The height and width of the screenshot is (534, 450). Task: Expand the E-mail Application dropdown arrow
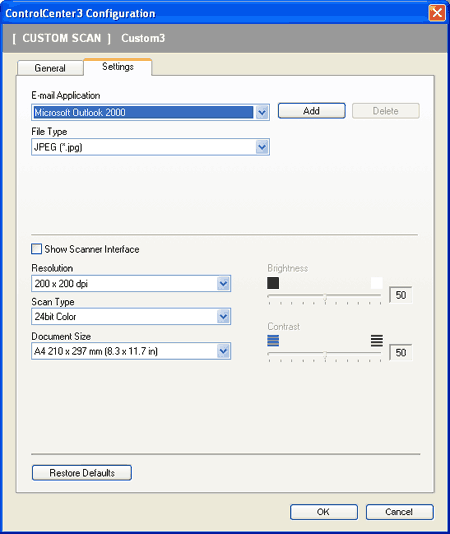pos(262,112)
